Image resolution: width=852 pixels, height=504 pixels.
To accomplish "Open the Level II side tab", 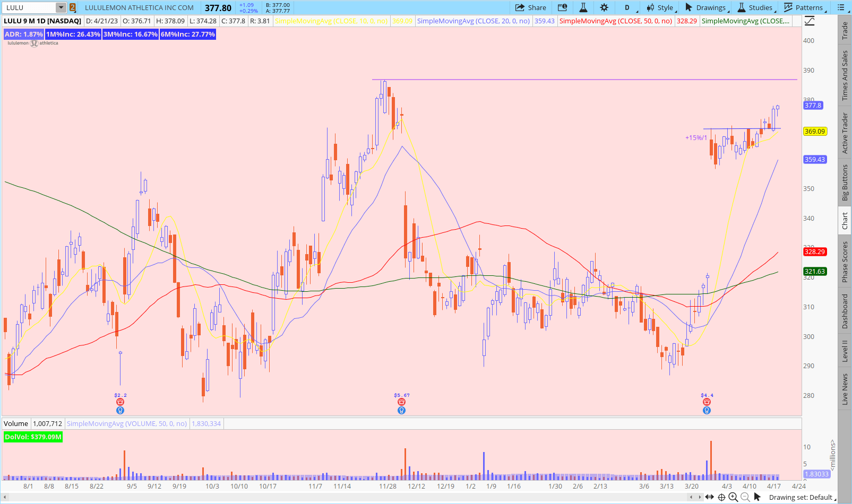I will coord(845,351).
